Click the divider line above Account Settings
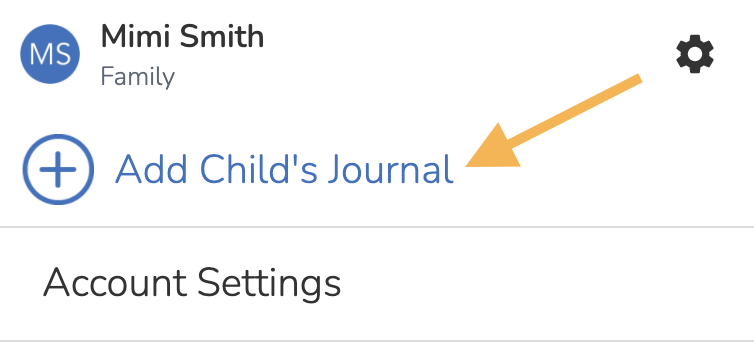Screen dimensions: 754x360 (377, 226)
